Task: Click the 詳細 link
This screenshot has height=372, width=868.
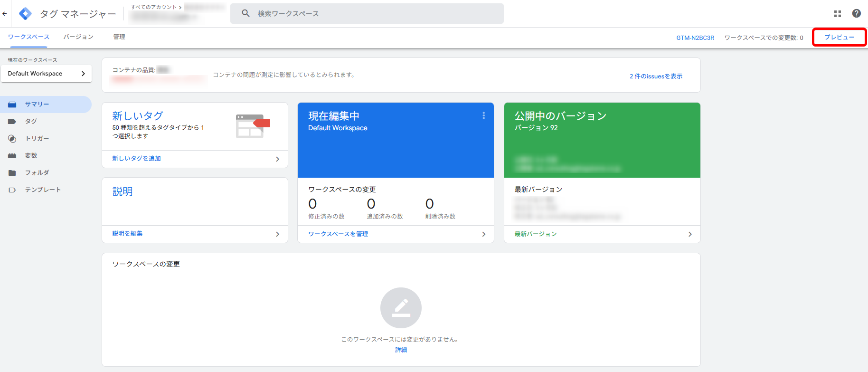Action: pos(401,350)
